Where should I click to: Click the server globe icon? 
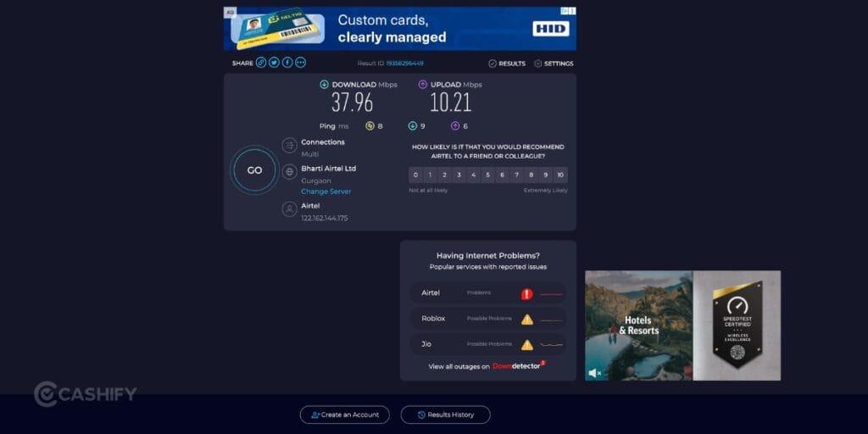pos(290,171)
